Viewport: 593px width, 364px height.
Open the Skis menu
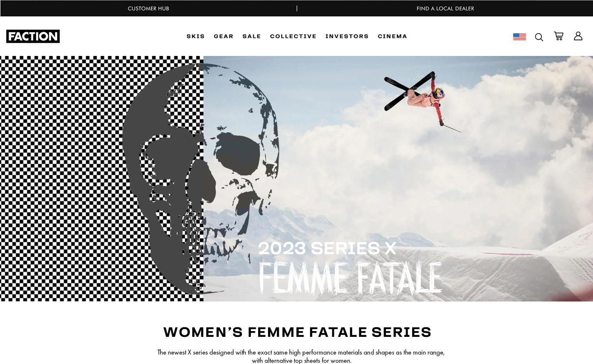[x=196, y=36]
